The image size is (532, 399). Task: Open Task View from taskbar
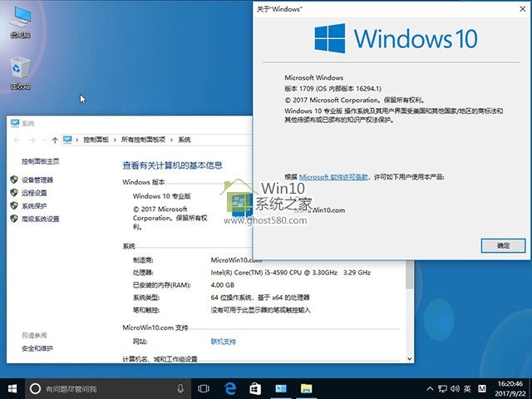204,388
